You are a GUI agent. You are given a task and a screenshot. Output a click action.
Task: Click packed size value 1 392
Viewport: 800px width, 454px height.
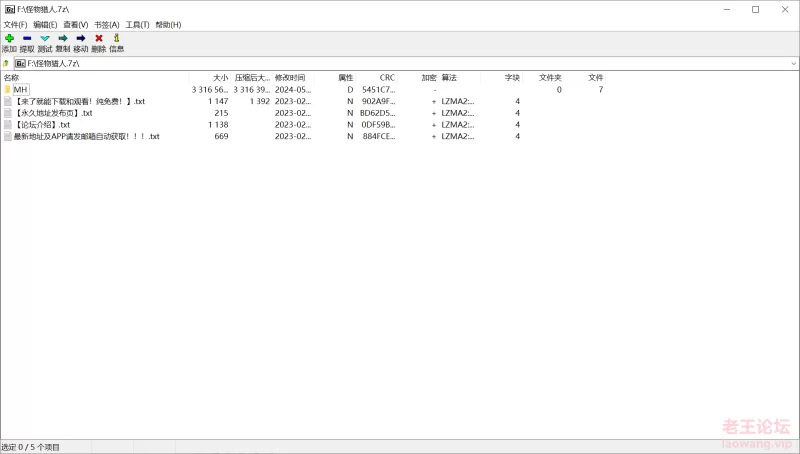[260, 101]
